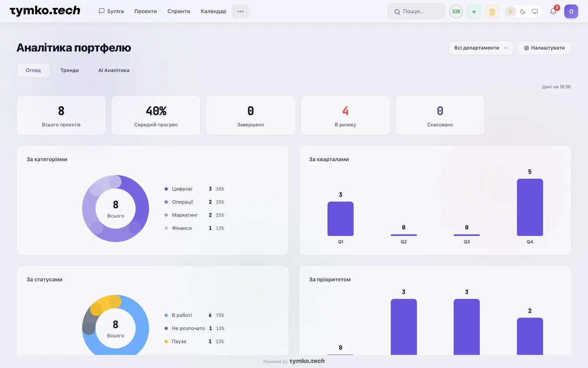Click the Фінанси legend entry
Screen dimensions: 588x368
point(194,228)
